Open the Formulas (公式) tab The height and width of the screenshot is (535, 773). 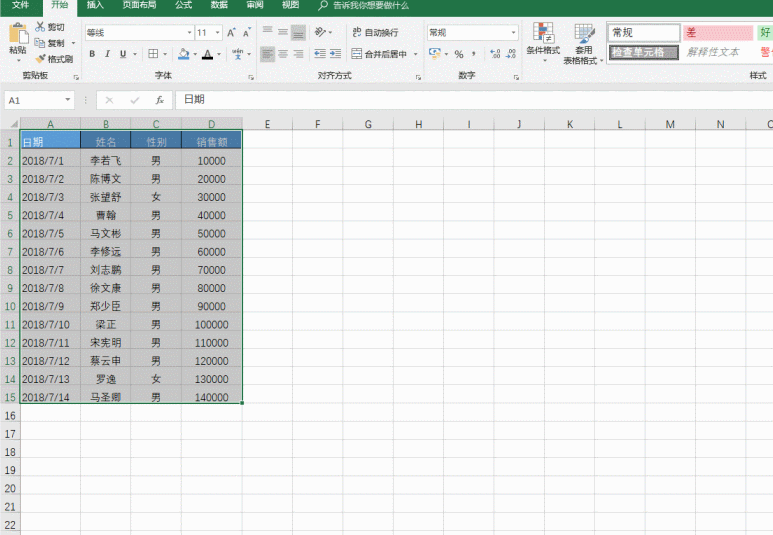[183, 5]
